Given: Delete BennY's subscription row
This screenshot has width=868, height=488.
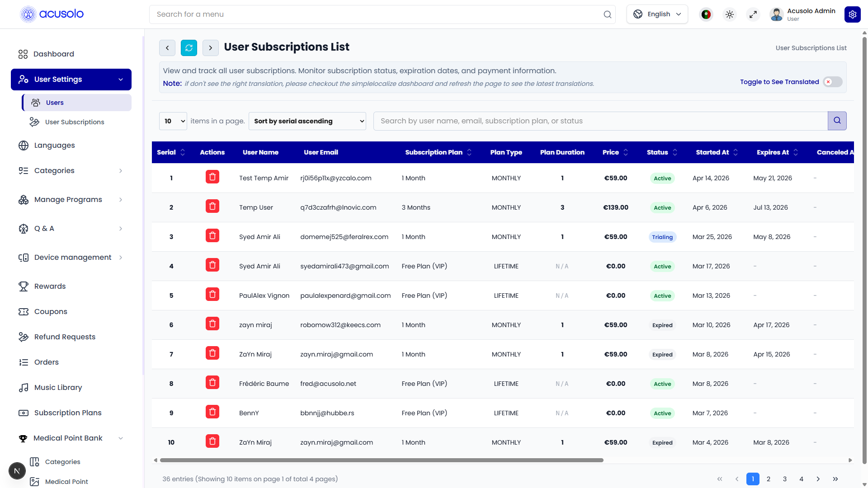Looking at the screenshot, I should pos(212,412).
